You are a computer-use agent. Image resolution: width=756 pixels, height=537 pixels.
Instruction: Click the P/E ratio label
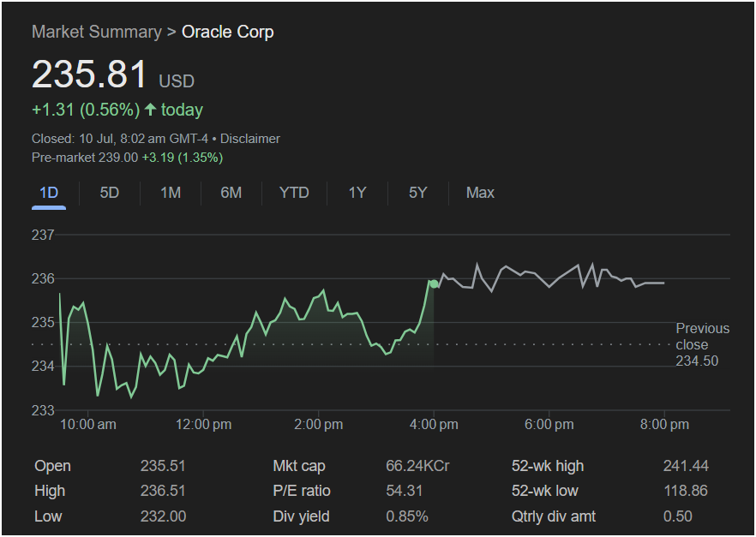(302, 492)
